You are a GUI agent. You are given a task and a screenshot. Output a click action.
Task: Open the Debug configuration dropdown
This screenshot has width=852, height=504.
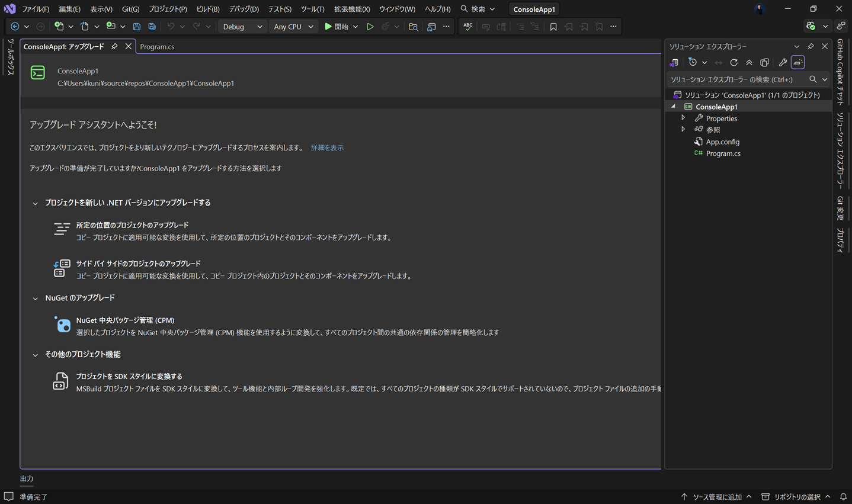242,26
